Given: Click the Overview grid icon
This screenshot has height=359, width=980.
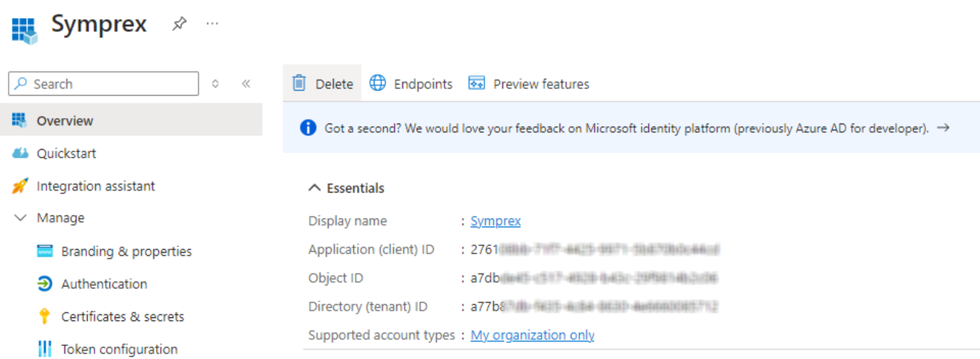Looking at the screenshot, I should pyautogui.click(x=19, y=120).
